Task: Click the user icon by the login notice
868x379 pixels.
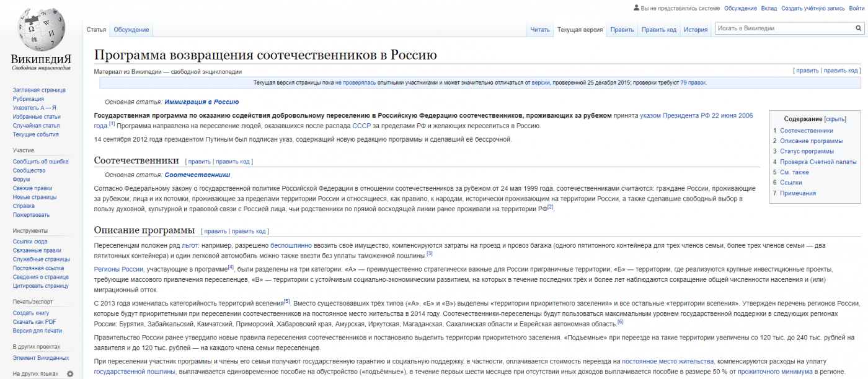Action: [x=636, y=8]
